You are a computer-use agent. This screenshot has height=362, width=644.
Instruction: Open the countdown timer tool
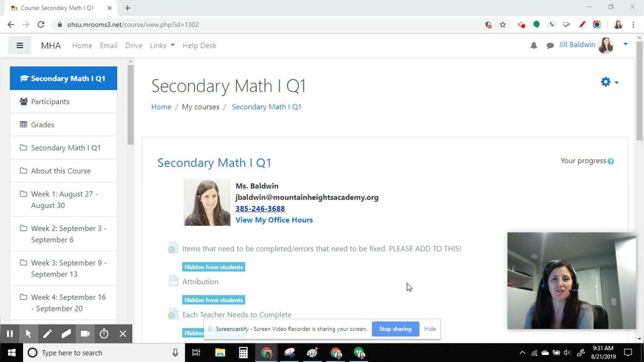pyautogui.click(x=104, y=334)
